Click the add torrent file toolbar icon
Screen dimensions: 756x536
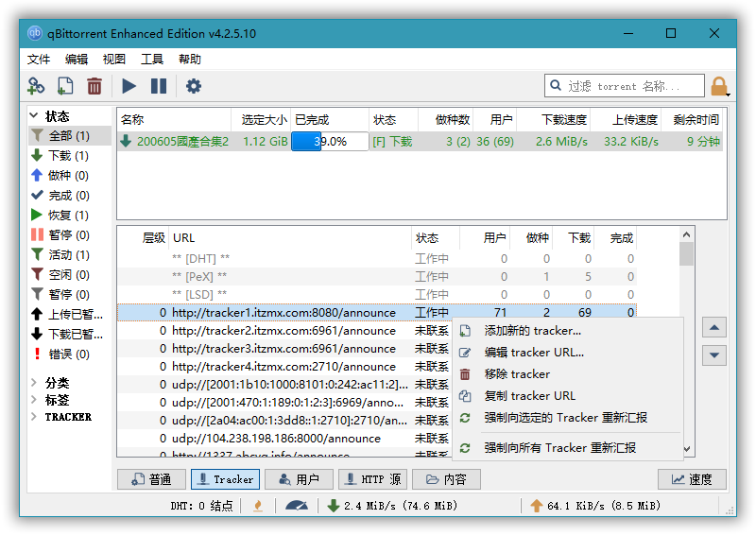point(65,86)
